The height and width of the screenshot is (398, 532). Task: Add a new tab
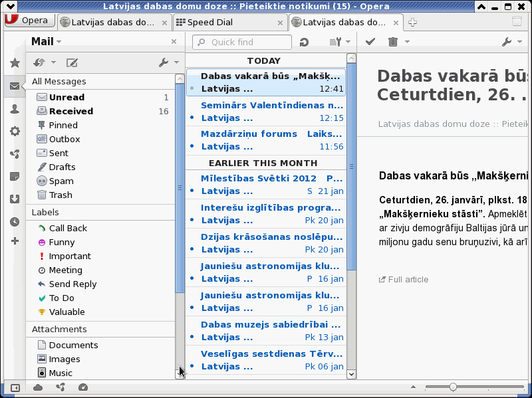(x=412, y=23)
